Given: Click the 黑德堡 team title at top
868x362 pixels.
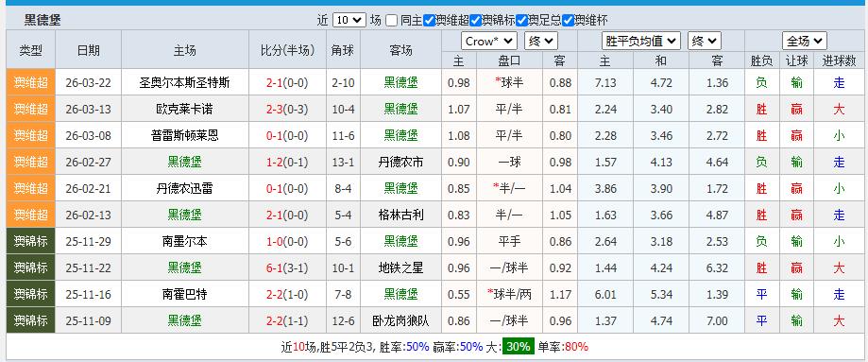Looking at the screenshot, I should (x=43, y=21).
